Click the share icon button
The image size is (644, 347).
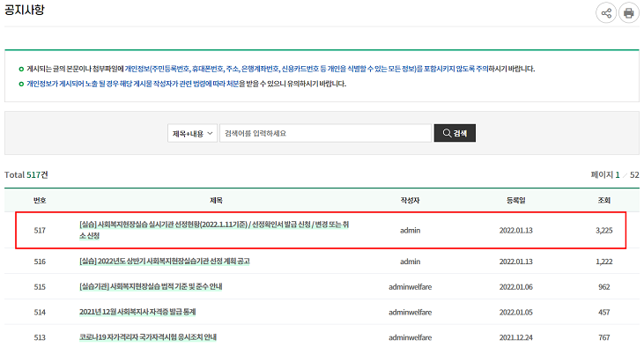pos(606,13)
